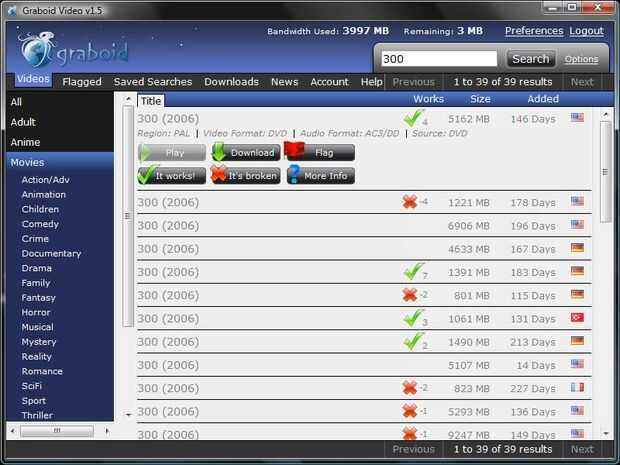Sort results by Works column header
Viewport: 620px width, 465px height.
click(429, 99)
